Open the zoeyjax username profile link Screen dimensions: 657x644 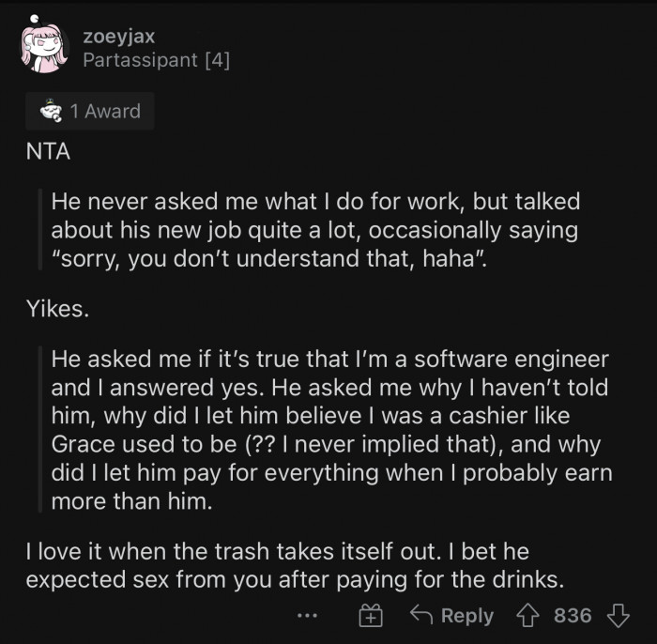(118, 37)
